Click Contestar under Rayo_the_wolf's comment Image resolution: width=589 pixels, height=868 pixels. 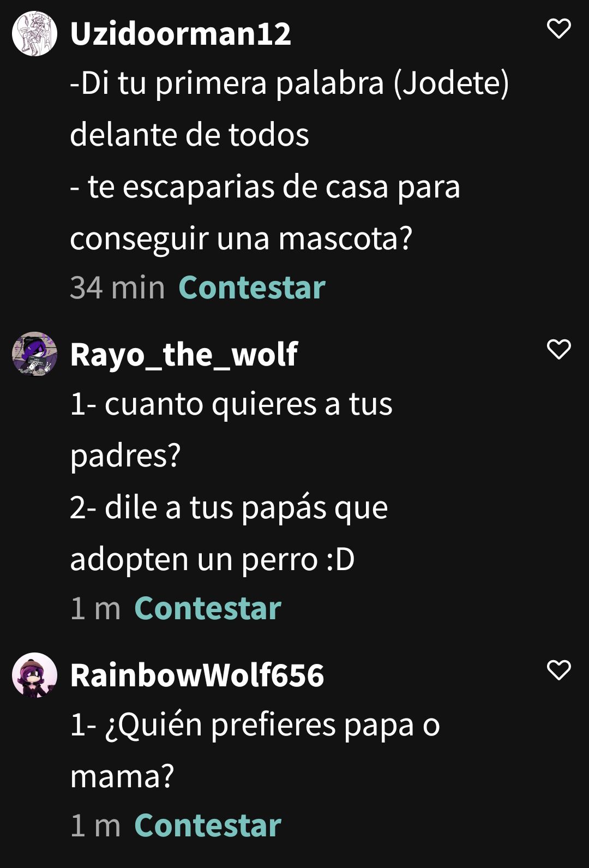(x=208, y=608)
